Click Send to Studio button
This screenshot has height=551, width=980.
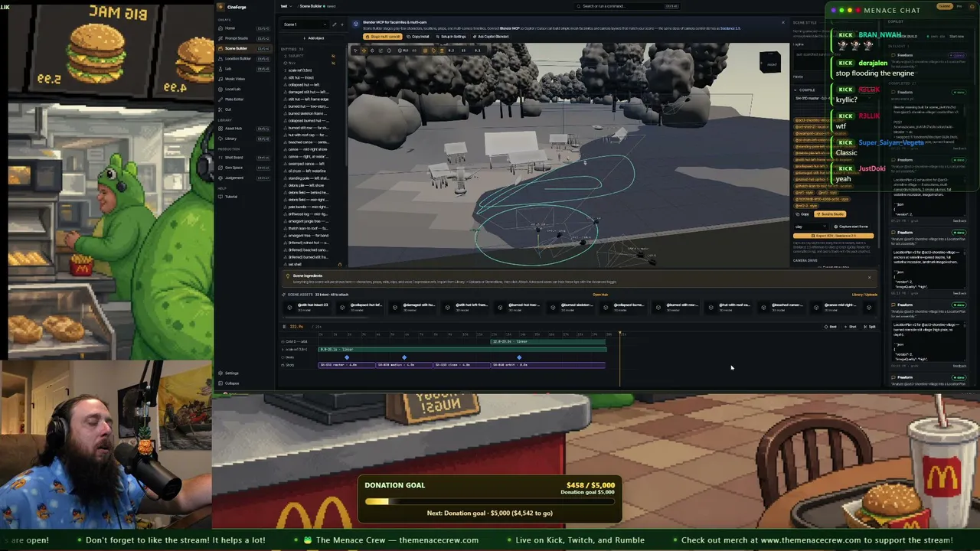pos(831,214)
